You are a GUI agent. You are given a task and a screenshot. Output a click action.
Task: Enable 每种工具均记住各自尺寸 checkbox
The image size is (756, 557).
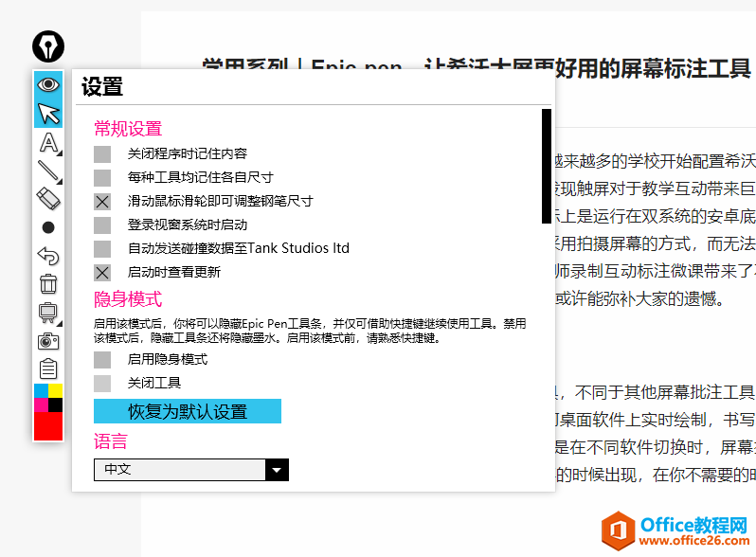click(x=102, y=178)
